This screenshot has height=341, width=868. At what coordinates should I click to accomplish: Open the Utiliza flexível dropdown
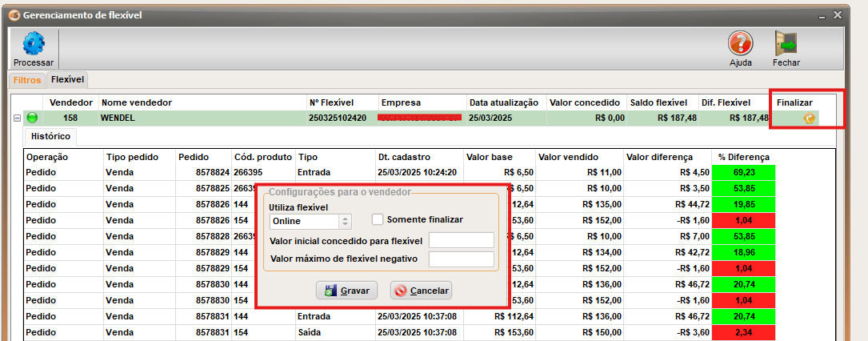click(346, 221)
